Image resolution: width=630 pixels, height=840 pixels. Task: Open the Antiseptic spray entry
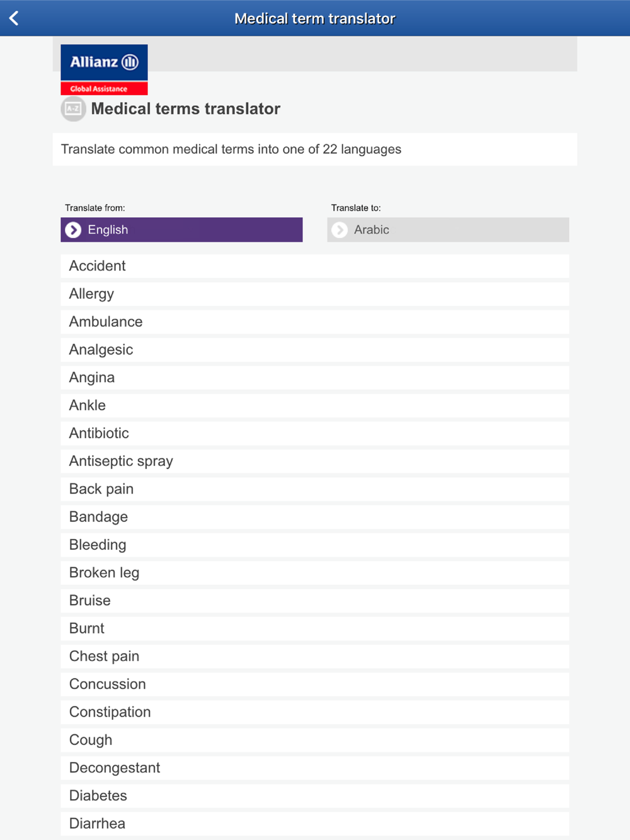(315, 461)
